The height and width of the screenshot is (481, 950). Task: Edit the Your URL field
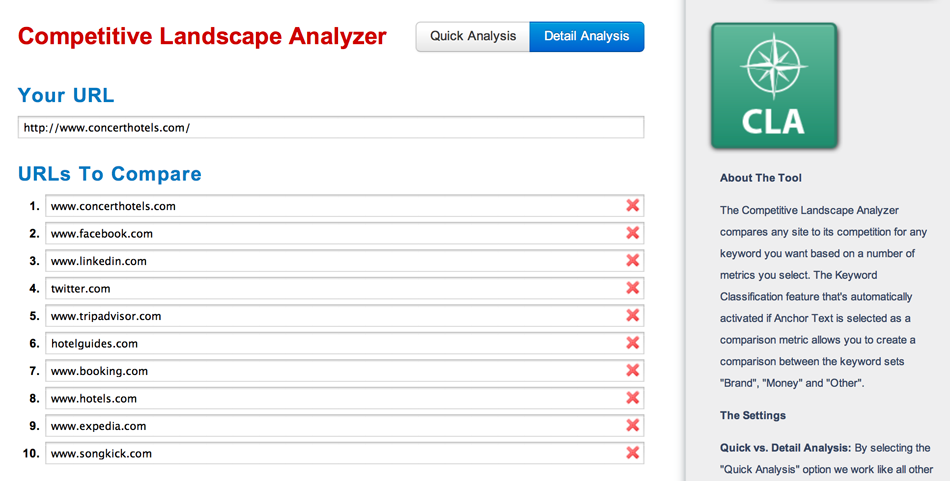pos(331,127)
